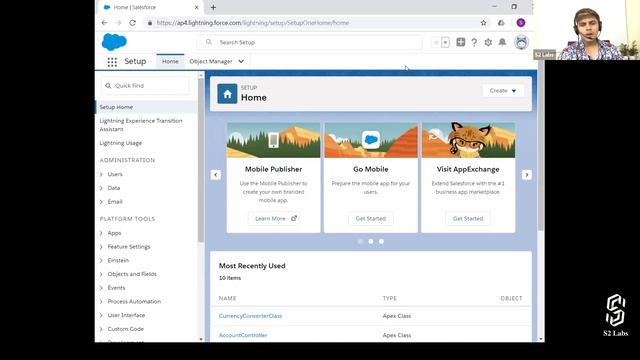Viewport: 640px width, 360px height.
Task: Click the TYPE column header
Action: (x=389, y=298)
